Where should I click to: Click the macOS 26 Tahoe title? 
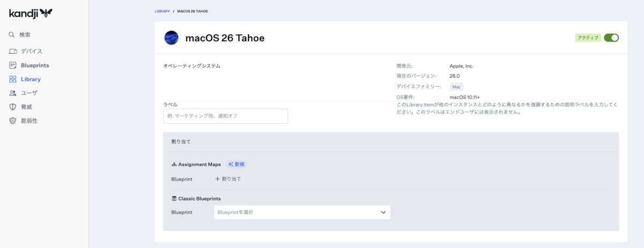point(225,38)
